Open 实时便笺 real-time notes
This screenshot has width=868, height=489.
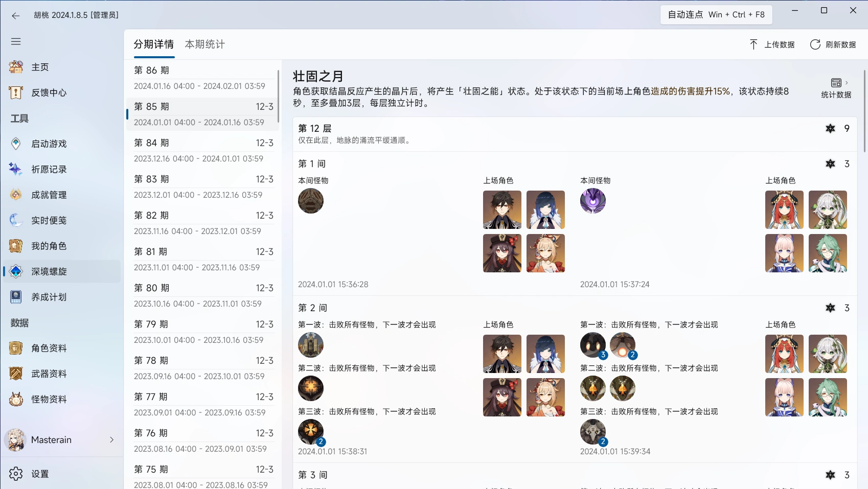point(61,220)
